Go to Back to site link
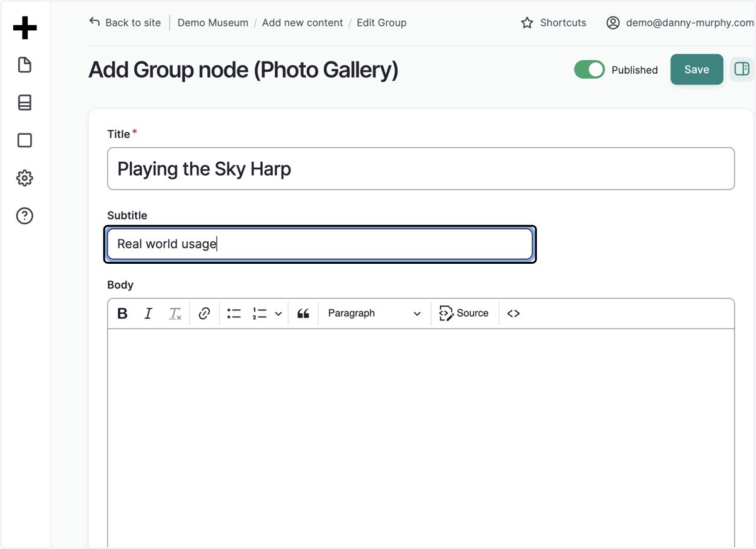 click(125, 23)
